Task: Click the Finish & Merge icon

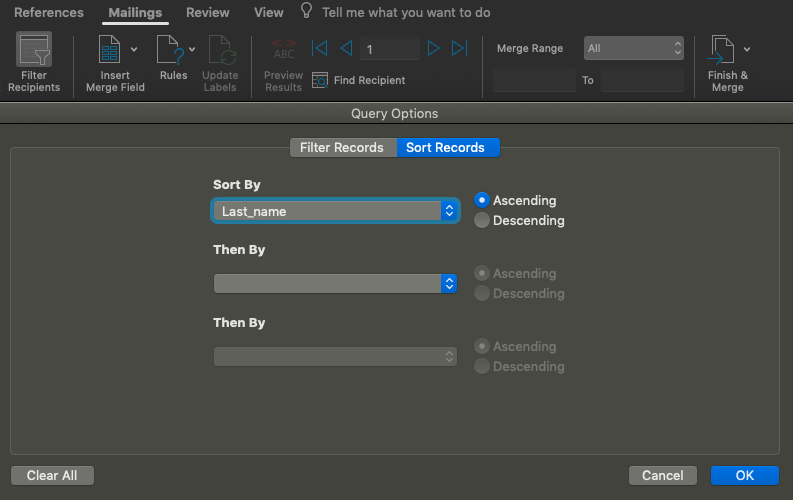Action: [x=721, y=50]
